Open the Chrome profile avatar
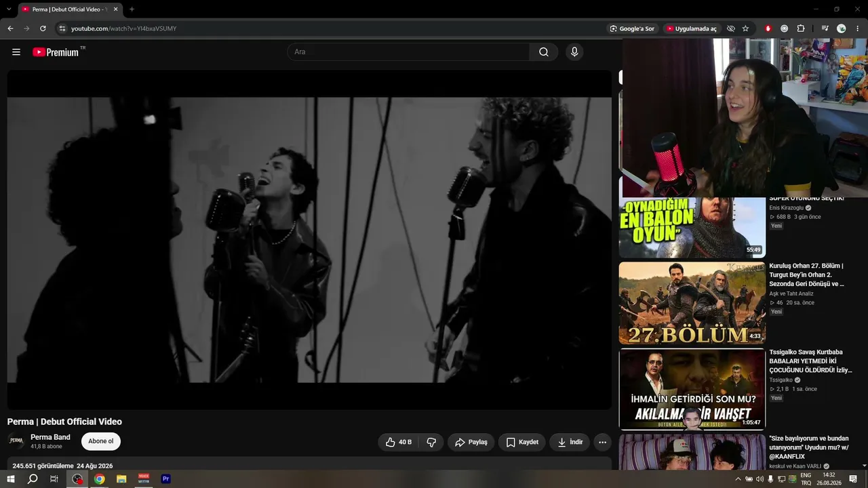Image resolution: width=868 pixels, height=488 pixels. click(x=842, y=28)
